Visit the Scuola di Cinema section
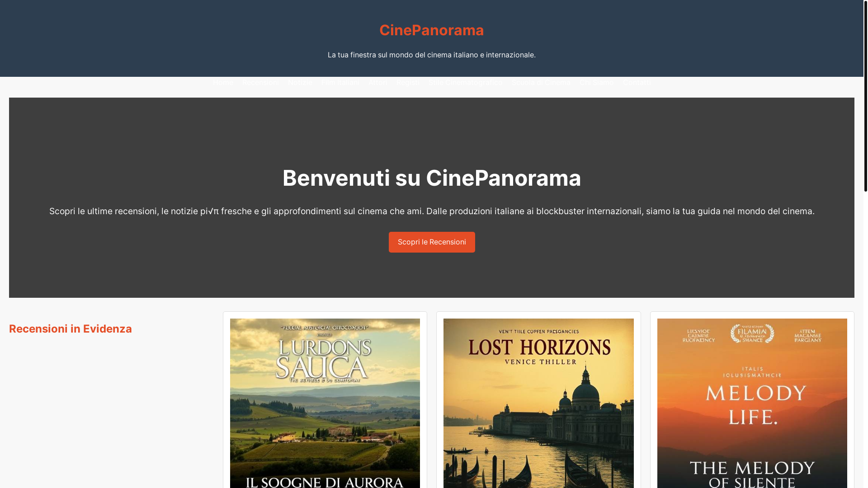 coord(541,83)
